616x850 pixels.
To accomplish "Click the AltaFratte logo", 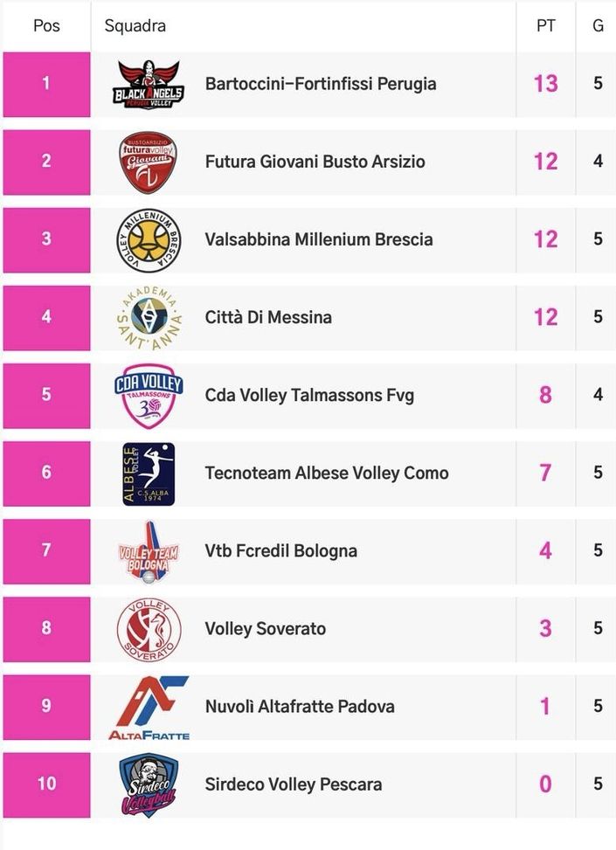I will 149,707.
